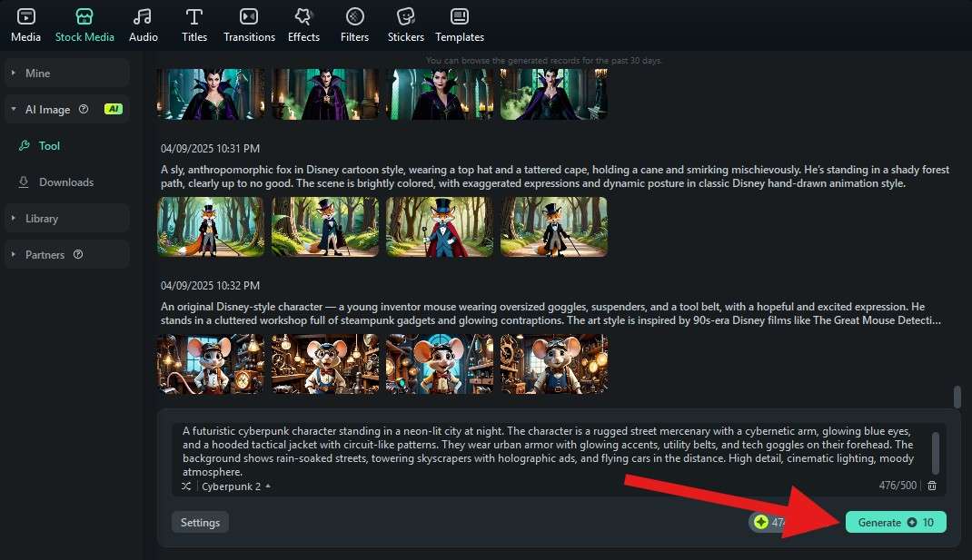Expand the Partners section
This screenshot has width=972, height=560.
[x=67, y=255]
